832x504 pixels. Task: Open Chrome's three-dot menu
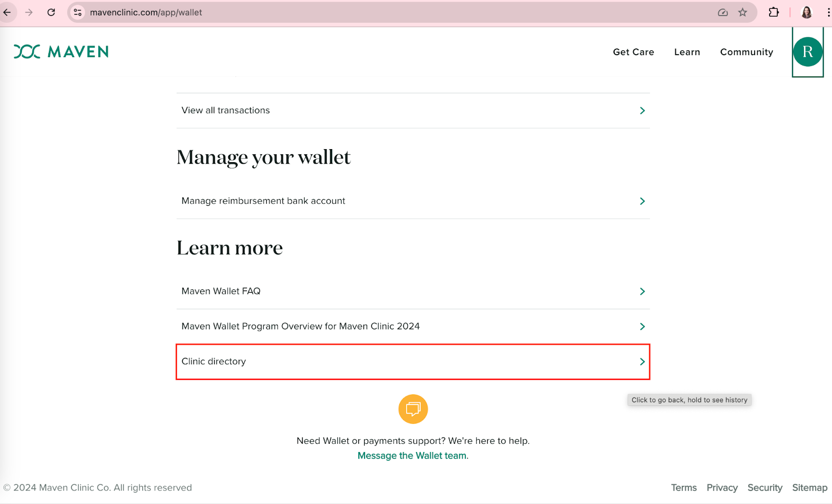point(828,12)
